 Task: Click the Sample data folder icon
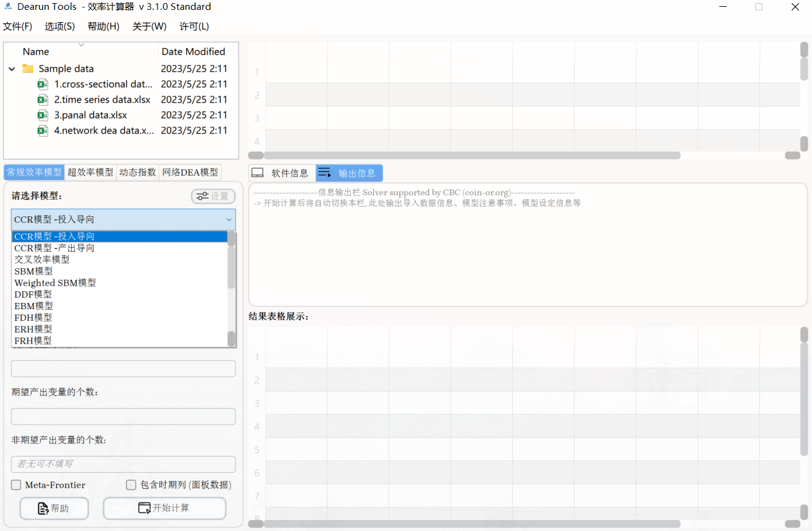click(x=28, y=69)
